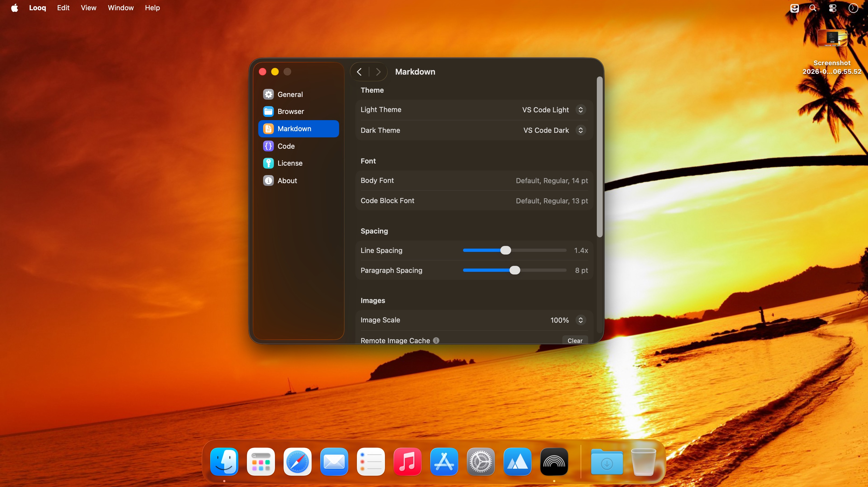Click the Markdown pane title
868x487 pixels.
(415, 72)
